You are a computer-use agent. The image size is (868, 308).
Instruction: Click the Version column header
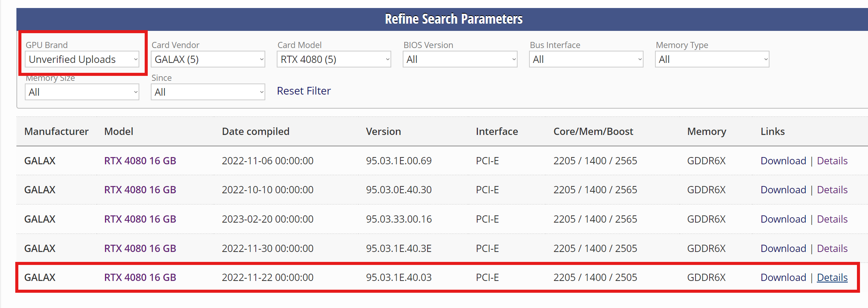click(383, 132)
